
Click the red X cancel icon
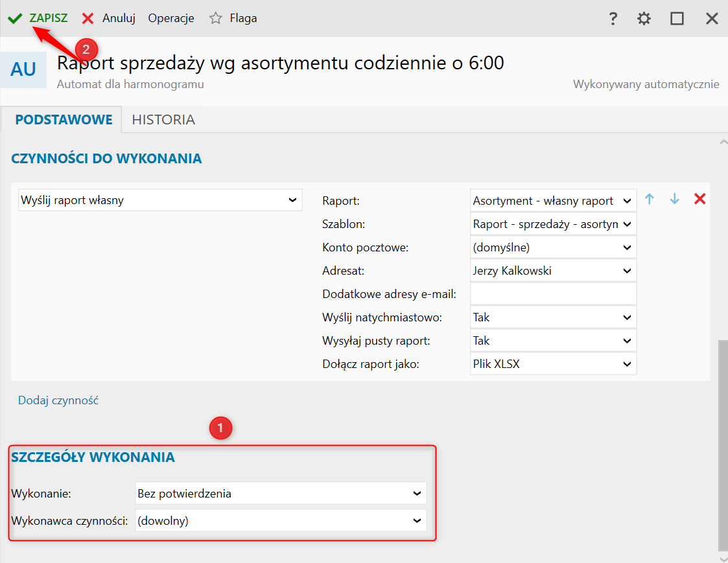88,19
